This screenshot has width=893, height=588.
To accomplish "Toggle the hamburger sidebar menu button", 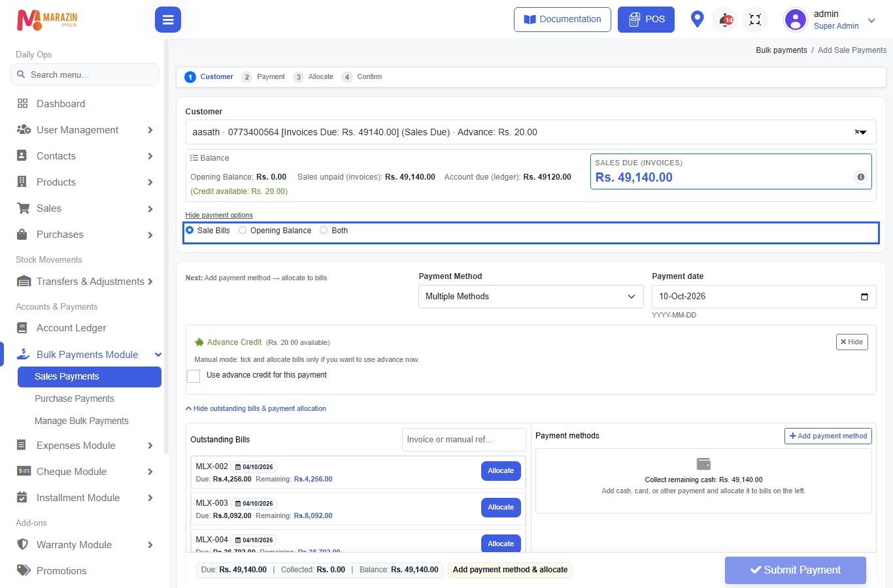I will coord(168,20).
